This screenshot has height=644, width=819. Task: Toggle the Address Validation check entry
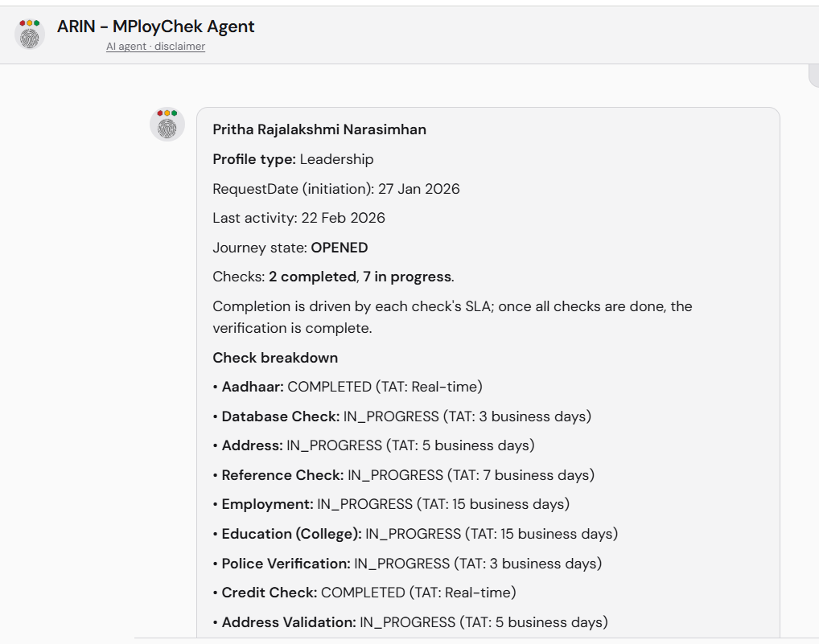409,622
